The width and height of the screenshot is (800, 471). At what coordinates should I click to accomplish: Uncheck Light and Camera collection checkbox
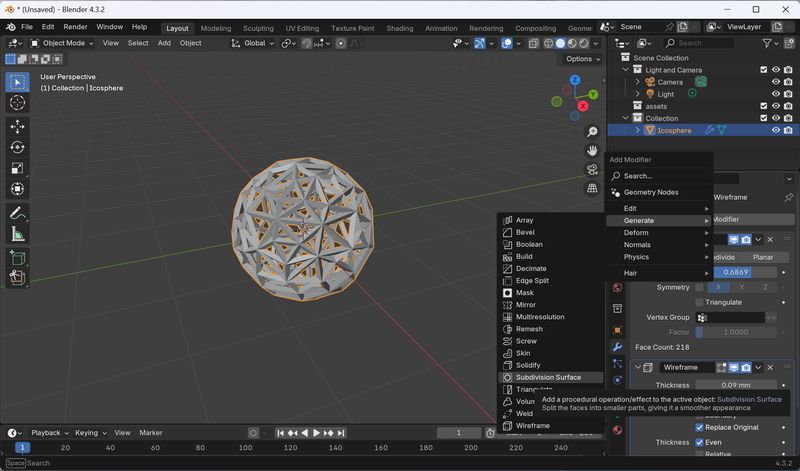763,70
